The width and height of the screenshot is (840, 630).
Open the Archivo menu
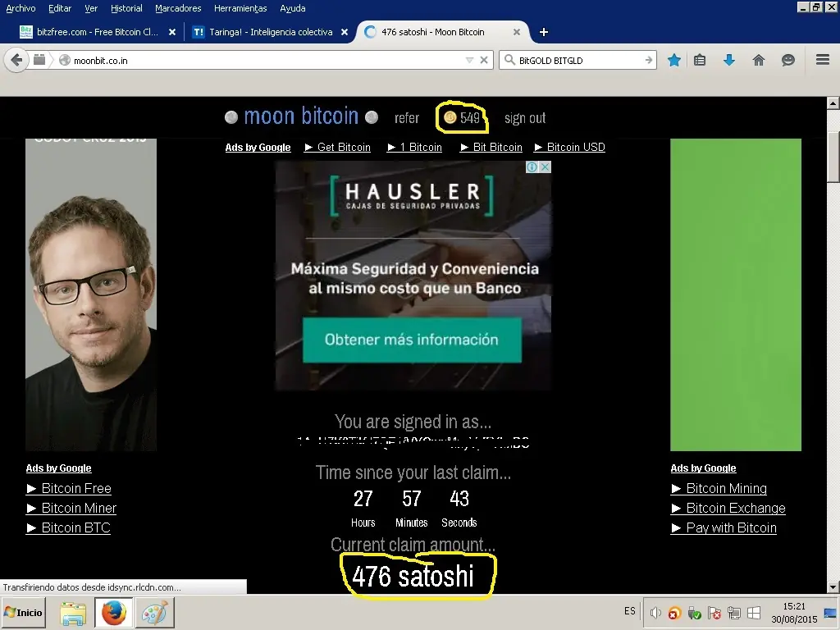[x=21, y=8]
